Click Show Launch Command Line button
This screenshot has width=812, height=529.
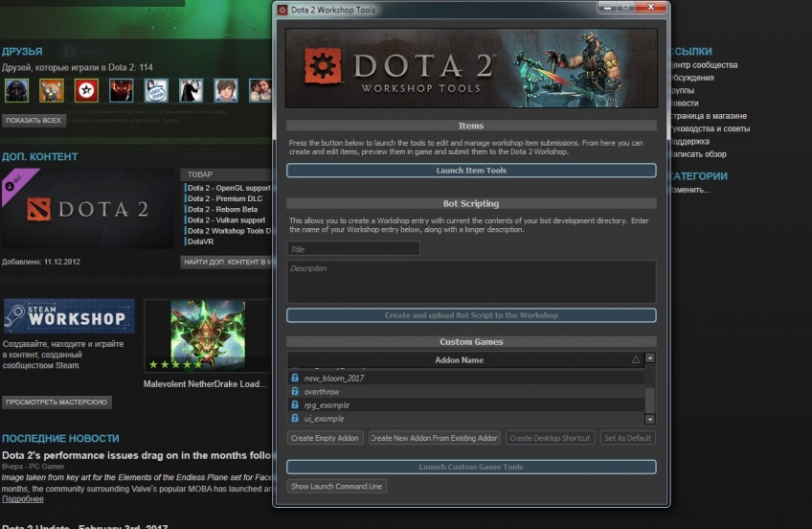(x=337, y=486)
